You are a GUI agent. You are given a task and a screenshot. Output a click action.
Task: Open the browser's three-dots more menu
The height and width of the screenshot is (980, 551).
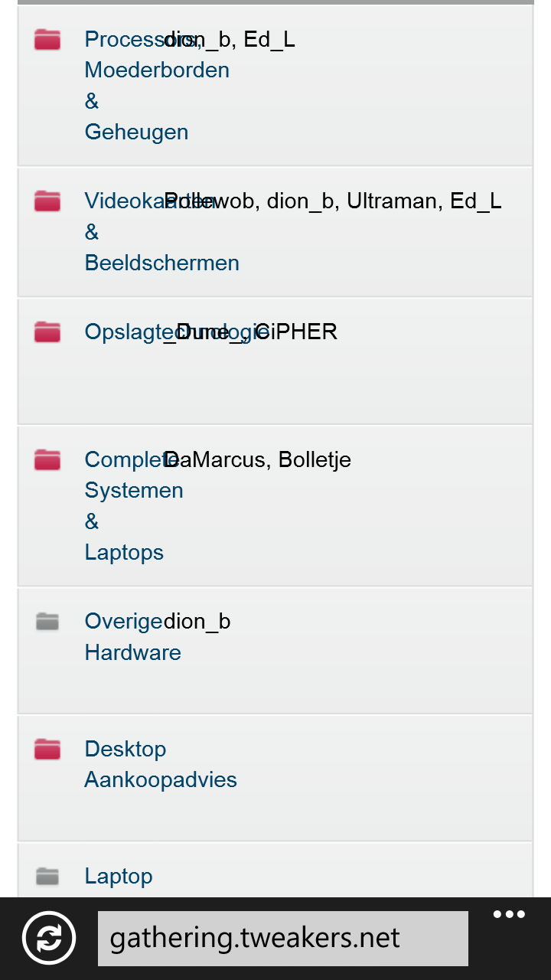(x=509, y=915)
